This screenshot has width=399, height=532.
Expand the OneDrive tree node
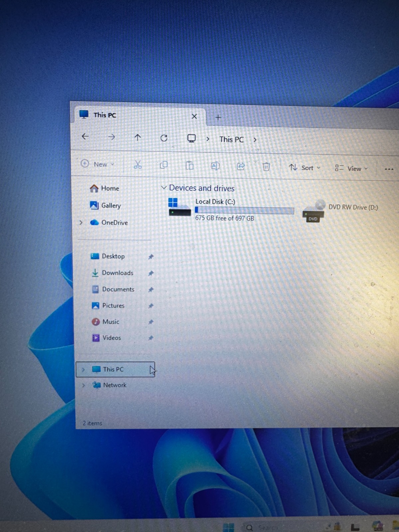pos(81,222)
